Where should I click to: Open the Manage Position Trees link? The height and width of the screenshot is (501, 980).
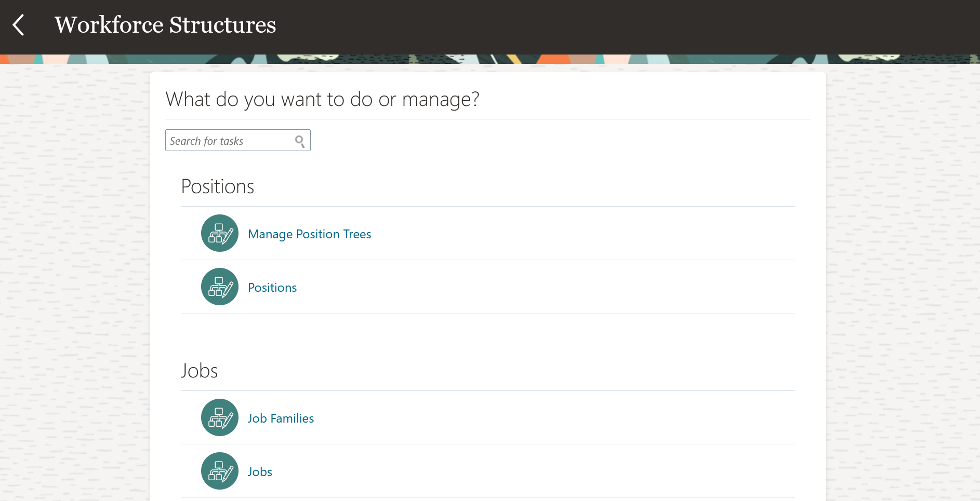(x=310, y=234)
